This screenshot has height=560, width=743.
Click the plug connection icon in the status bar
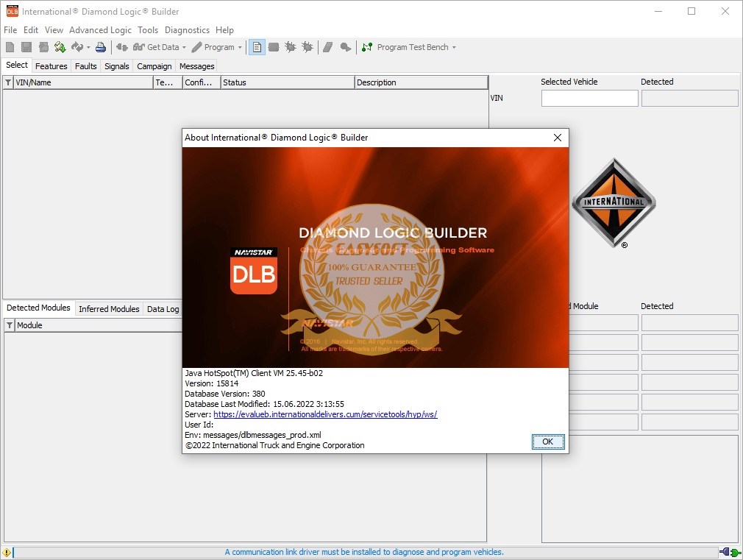(730, 552)
